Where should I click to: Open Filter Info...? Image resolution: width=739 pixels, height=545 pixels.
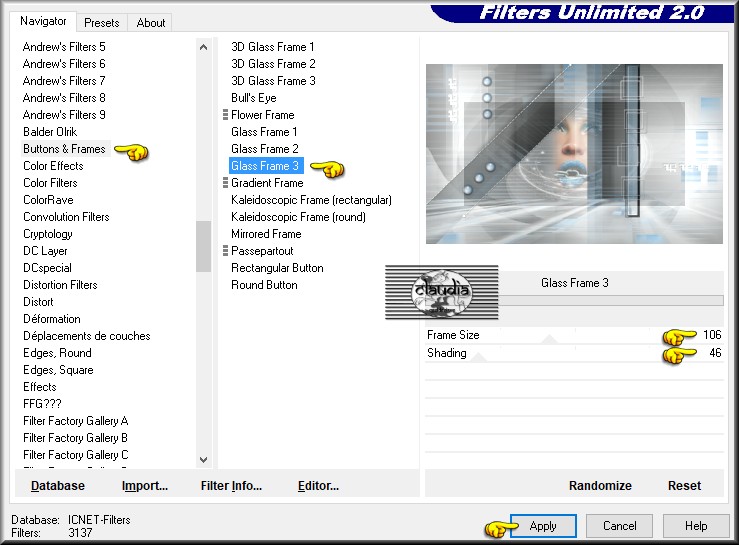pyautogui.click(x=231, y=486)
